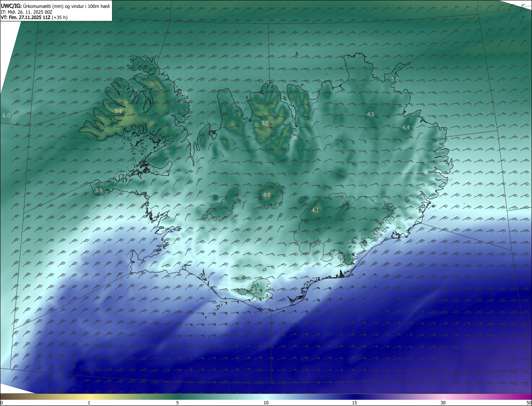Click the '4.1' value label on the map

315,210
